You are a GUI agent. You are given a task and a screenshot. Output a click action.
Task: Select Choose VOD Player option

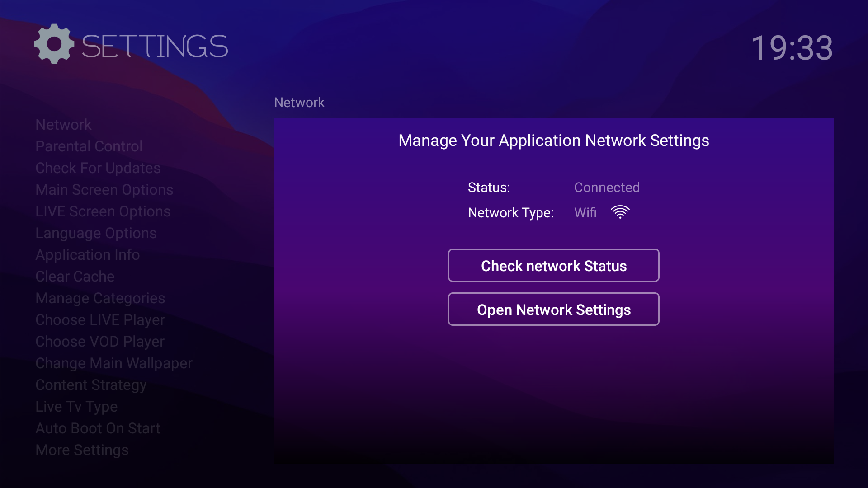tap(99, 342)
